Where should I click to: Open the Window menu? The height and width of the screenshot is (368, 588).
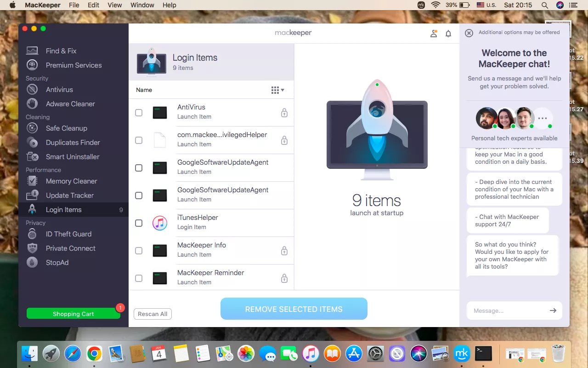142,5
